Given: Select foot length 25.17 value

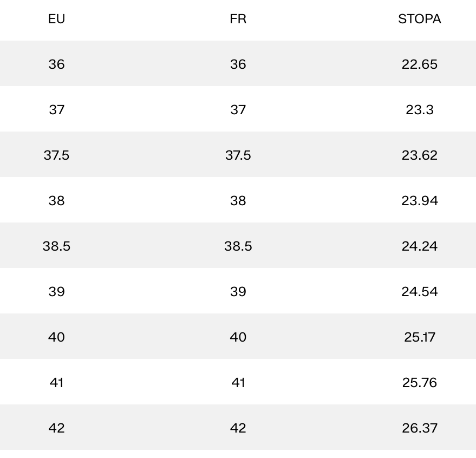Looking at the screenshot, I should tap(419, 337).
